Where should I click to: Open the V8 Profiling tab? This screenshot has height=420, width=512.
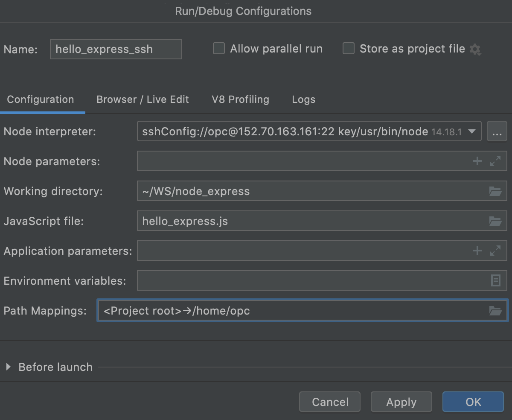240,99
